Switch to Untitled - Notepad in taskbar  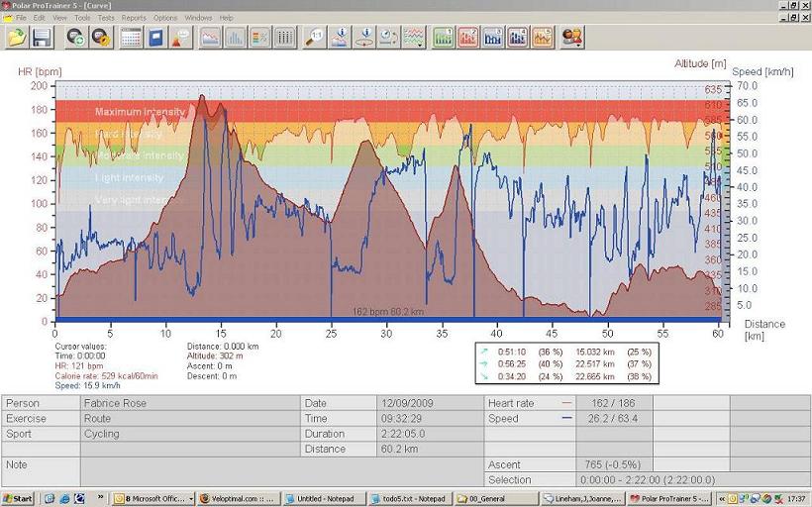click(x=323, y=498)
